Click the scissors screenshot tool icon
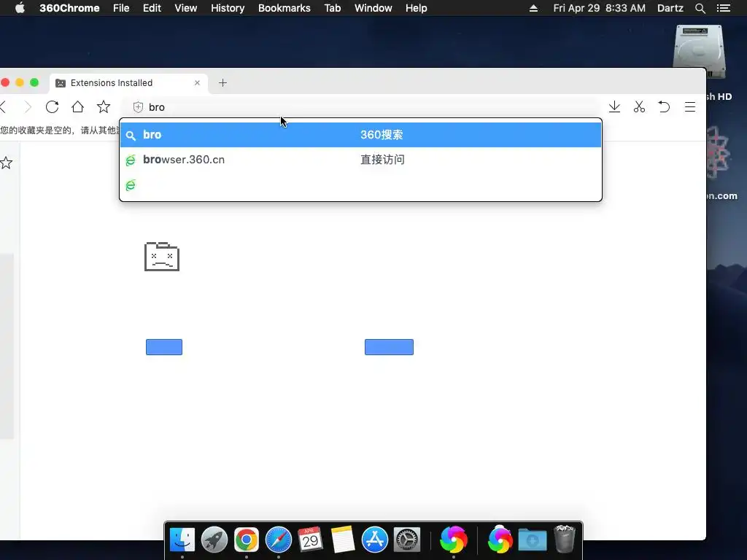 pos(639,106)
